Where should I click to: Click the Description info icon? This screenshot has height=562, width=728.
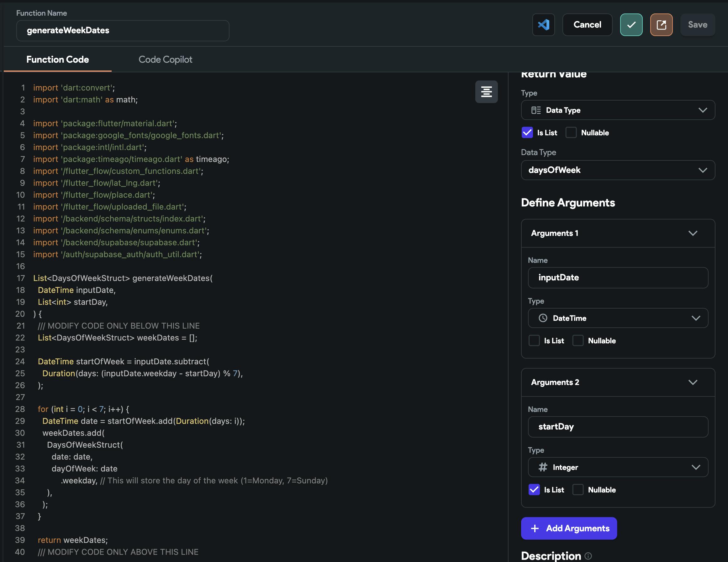(588, 556)
